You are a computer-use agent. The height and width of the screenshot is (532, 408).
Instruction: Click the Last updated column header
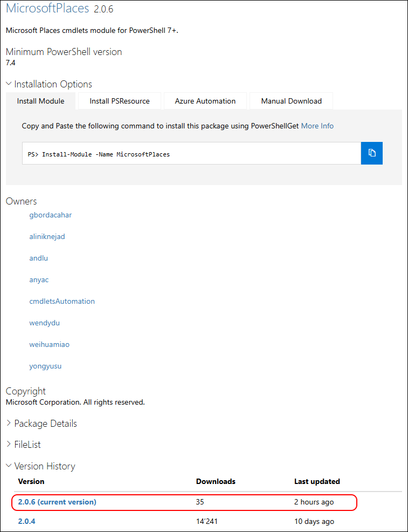pos(317,481)
